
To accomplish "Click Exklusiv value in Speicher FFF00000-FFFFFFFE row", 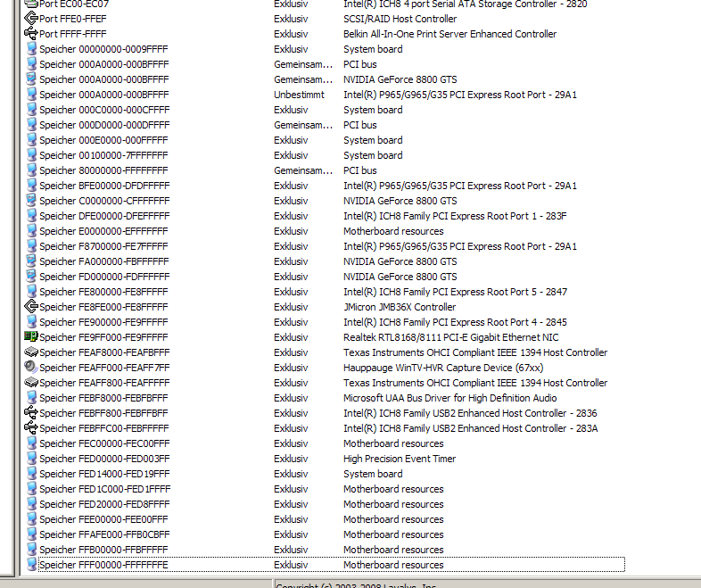I will coord(291,565).
